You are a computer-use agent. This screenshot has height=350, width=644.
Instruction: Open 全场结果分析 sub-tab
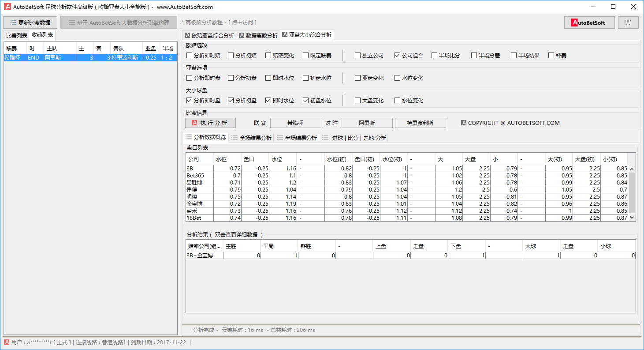[x=251, y=138]
